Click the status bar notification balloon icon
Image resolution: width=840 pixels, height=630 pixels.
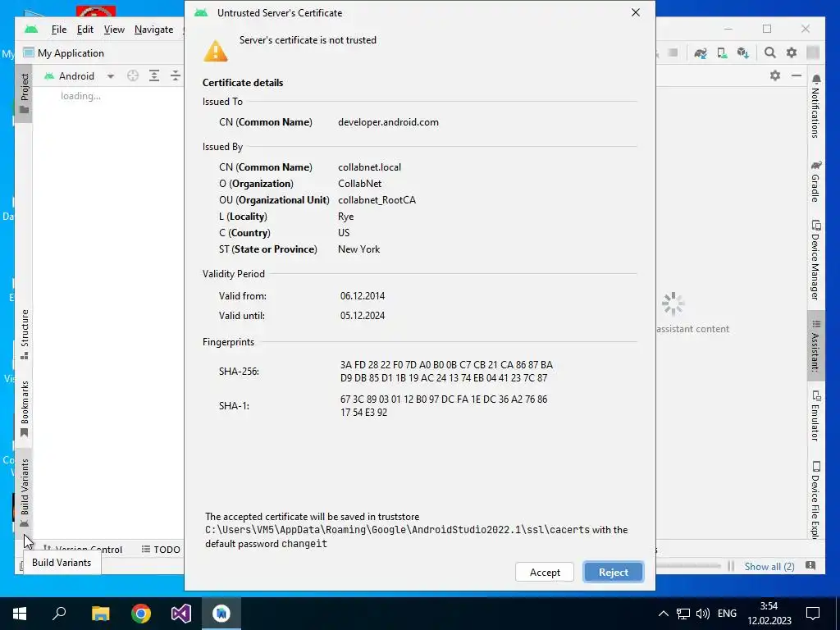click(x=810, y=566)
